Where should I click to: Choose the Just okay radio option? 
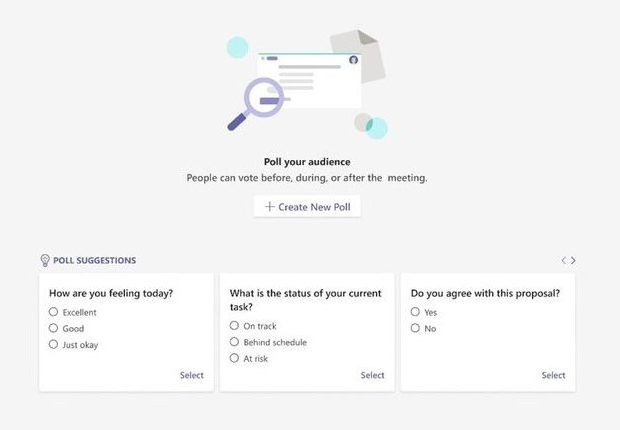pos(54,344)
